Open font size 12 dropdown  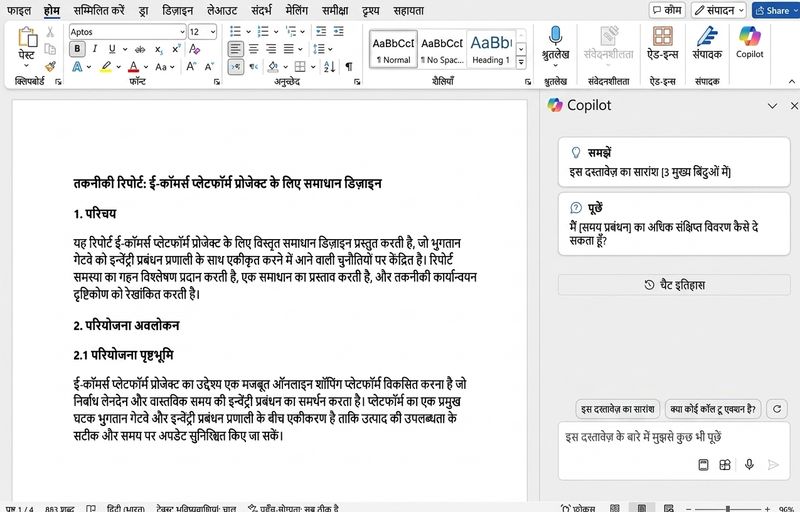[x=212, y=32]
